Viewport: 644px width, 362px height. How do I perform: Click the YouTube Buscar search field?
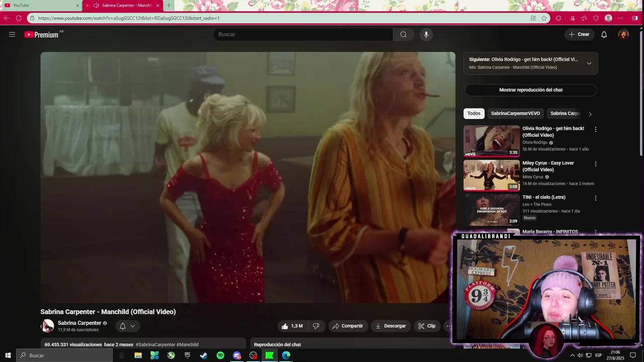pyautogui.click(x=303, y=34)
